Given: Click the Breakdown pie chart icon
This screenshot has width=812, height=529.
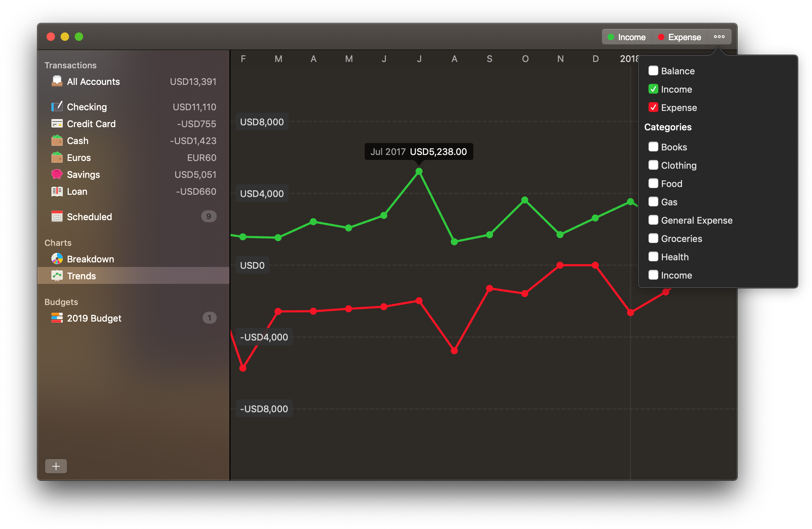Looking at the screenshot, I should (x=57, y=259).
